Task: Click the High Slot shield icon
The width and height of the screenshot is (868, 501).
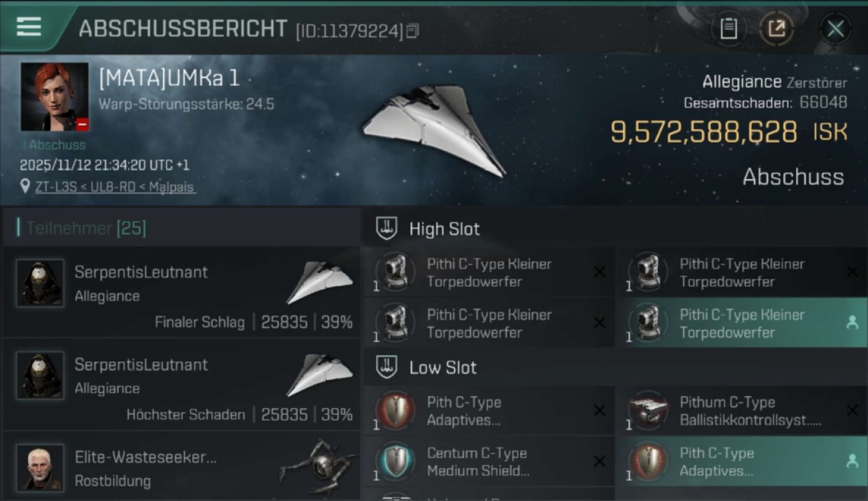Action: 387,228
